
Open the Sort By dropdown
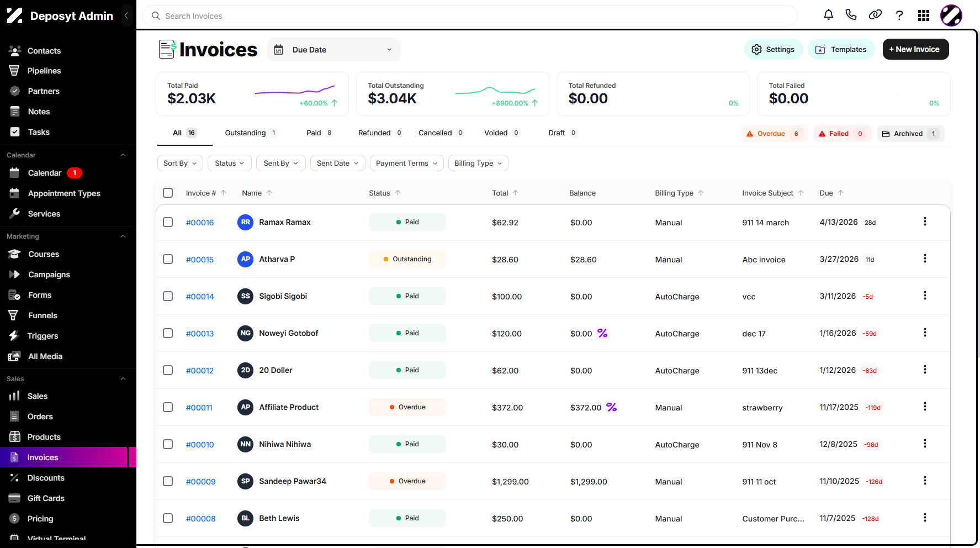click(180, 163)
